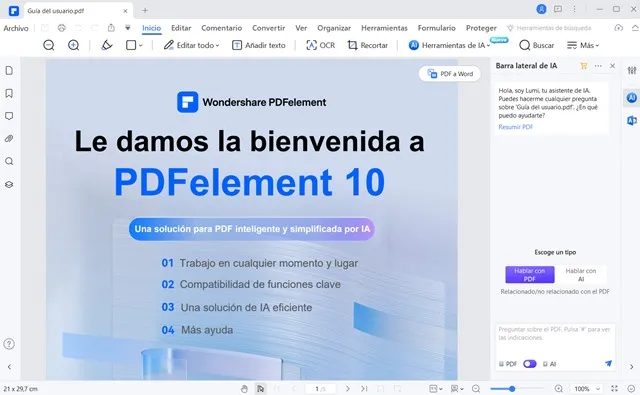
Task: Switch to the Comentario tab
Action: pos(222,28)
